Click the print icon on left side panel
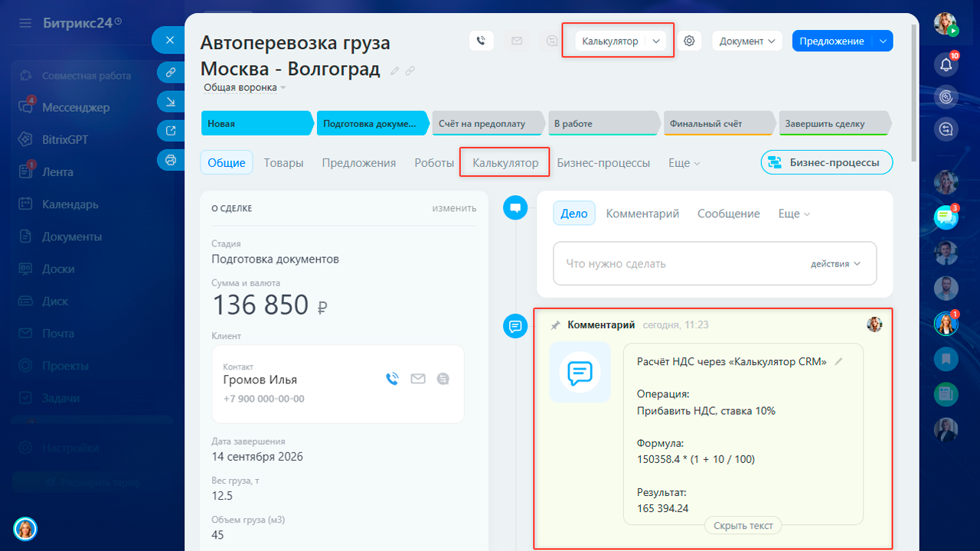This screenshot has width=980, height=551. coord(170,160)
